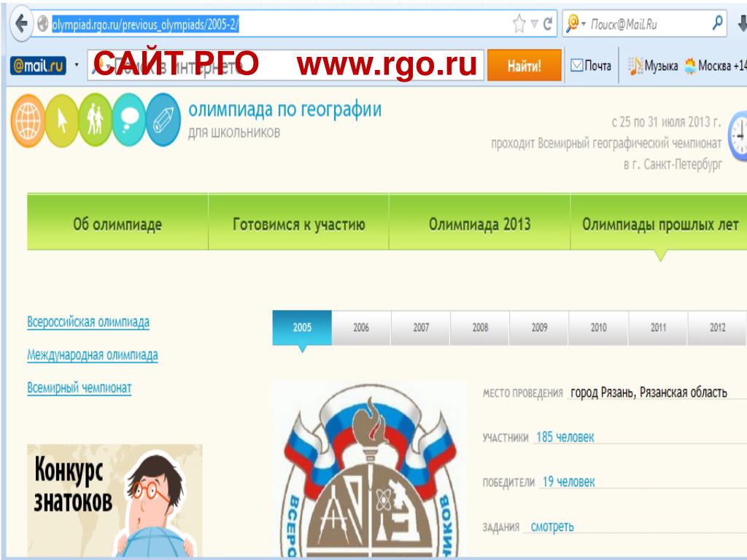Click the magnifier icon in Mail.Ru search box

pos(717,22)
